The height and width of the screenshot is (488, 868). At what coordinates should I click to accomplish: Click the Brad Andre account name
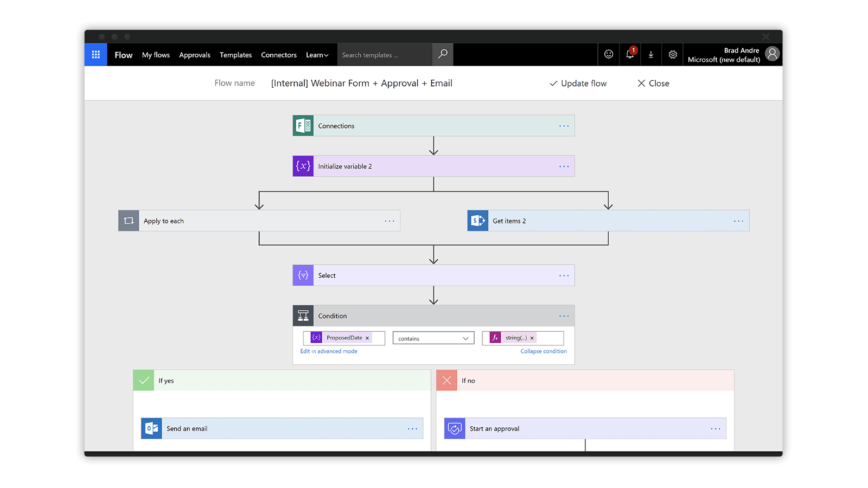[742, 50]
